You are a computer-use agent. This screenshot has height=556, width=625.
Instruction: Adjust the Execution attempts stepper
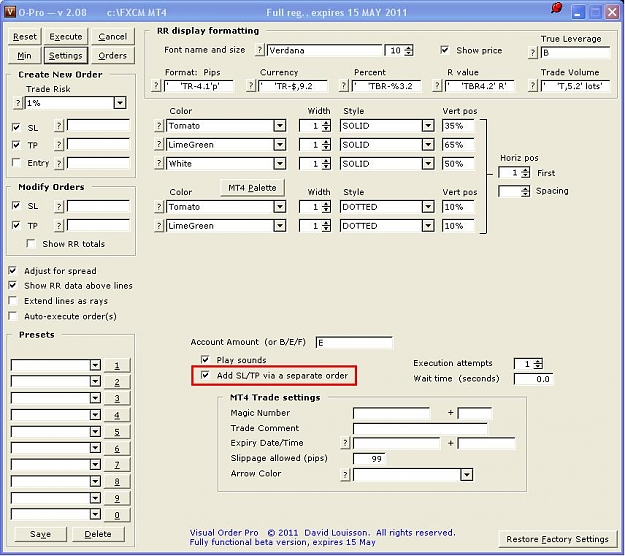[538, 363]
